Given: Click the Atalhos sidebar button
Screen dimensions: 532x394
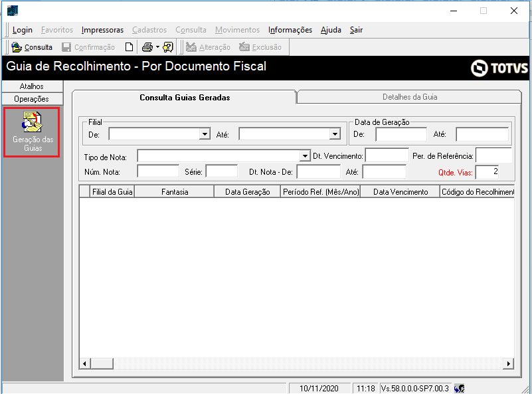Looking at the screenshot, I should [32, 86].
